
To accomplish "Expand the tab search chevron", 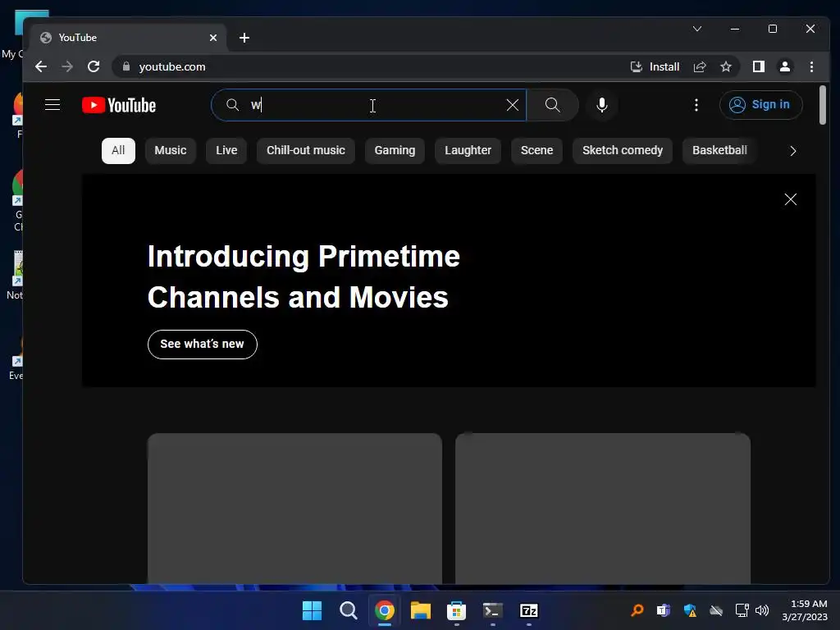I will 697,29.
